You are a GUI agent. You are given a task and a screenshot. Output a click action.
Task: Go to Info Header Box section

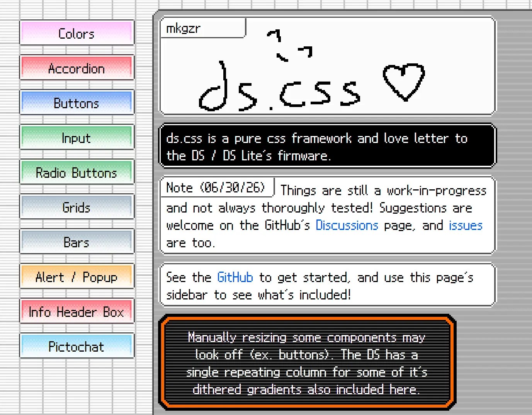coord(77,311)
